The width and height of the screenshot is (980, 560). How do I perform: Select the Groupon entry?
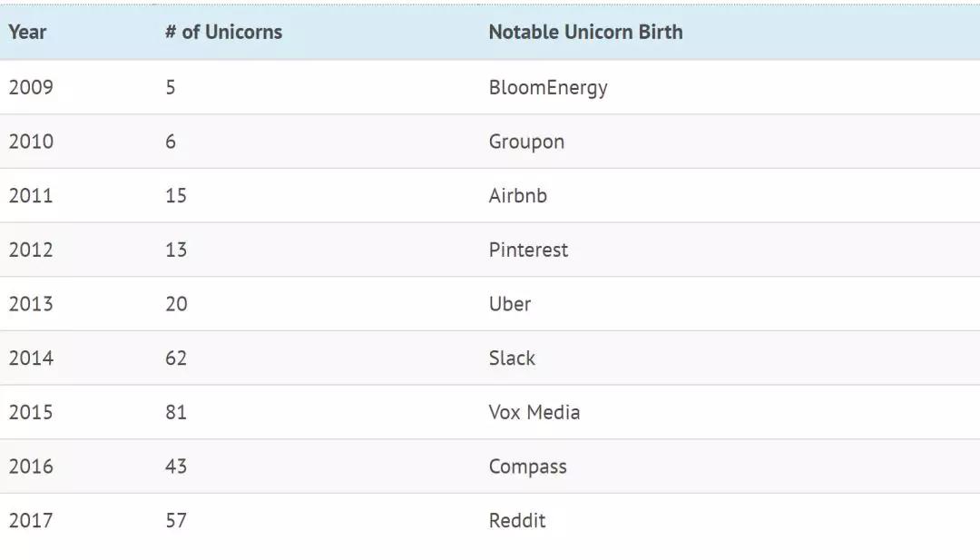526,142
